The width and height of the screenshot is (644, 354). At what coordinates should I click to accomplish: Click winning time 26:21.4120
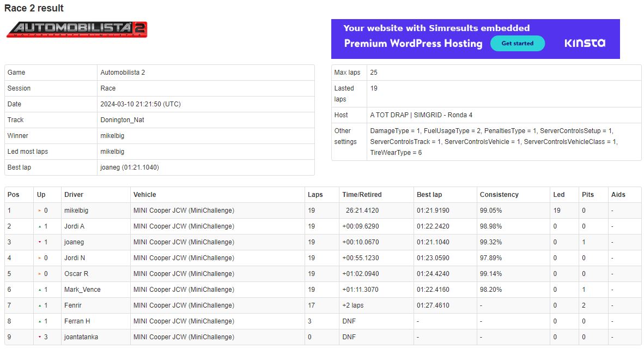click(x=362, y=211)
